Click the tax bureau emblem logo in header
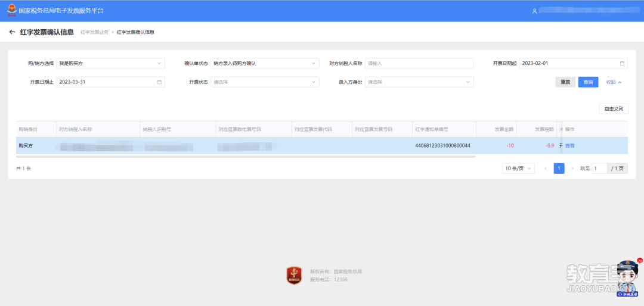The image size is (644, 306). click(13, 10)
